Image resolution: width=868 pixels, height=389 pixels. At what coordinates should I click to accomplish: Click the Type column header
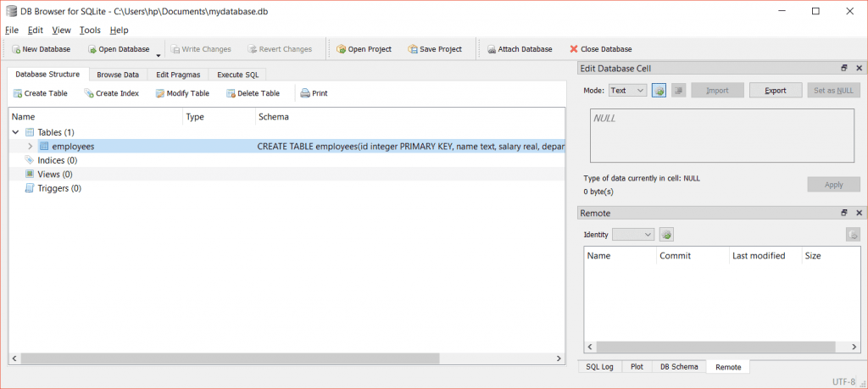219,117
